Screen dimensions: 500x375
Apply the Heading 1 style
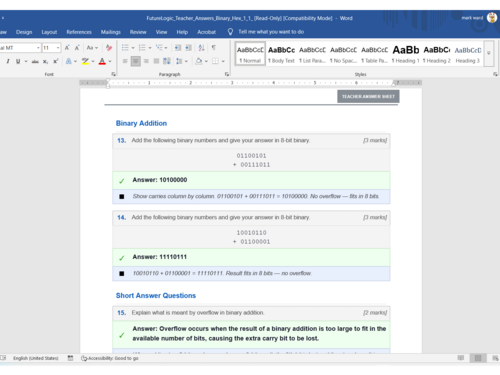pyautogui.click(x=406, y=53)
